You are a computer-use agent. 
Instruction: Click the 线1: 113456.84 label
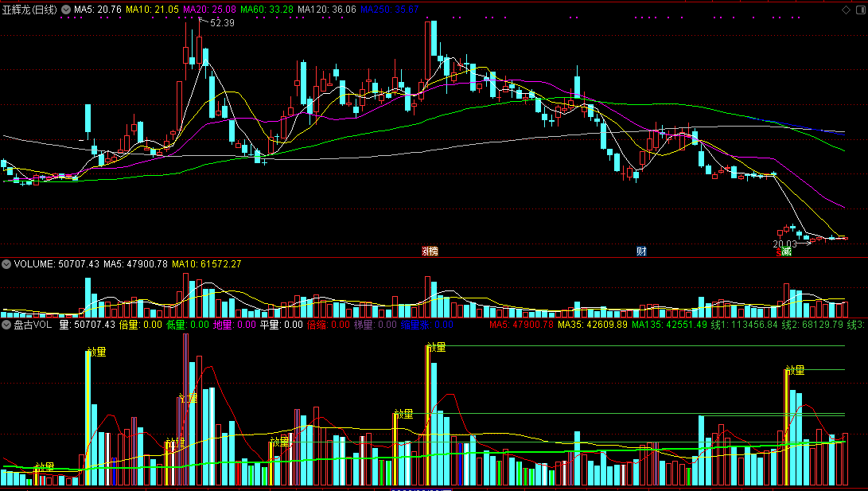(745, 325)
